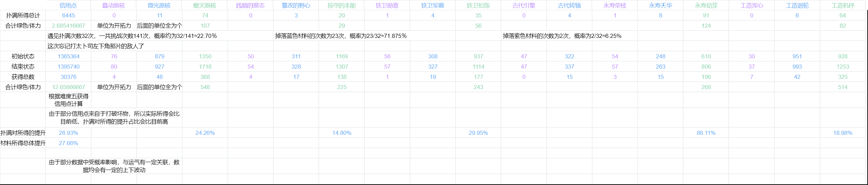Select the 工造浑心 column header
Screen dimensions: 868x185
tap(752, 5)
